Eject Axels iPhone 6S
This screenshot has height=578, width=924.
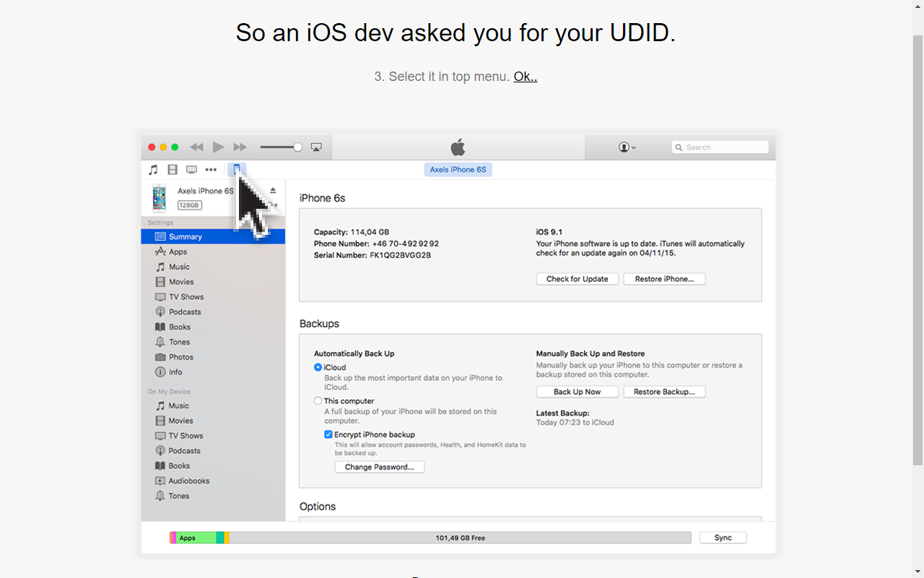tap(273, 191)
